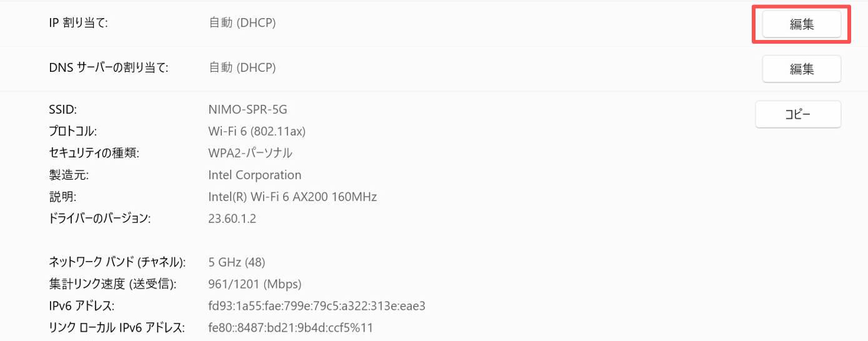Click the ドライバーのバージョン label
The height and width of the screenshot is (341, 868).
(x=100, y=219)
